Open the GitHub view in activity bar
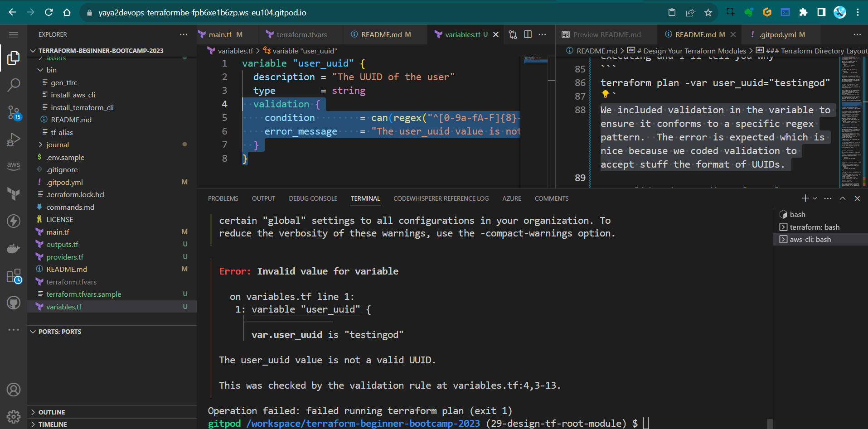 click(x=14, y=303)
